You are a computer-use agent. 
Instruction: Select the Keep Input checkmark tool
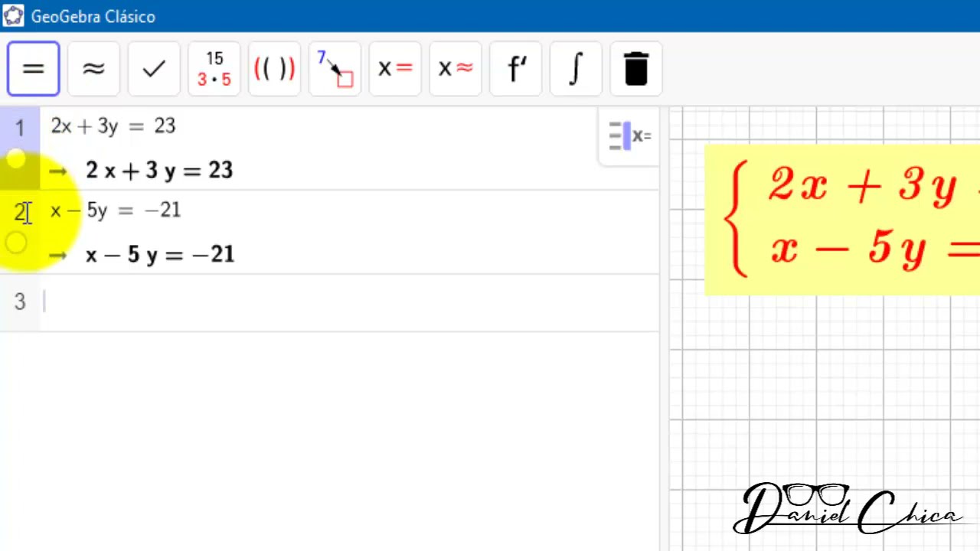pyautogui.click(x=154, y=69)
